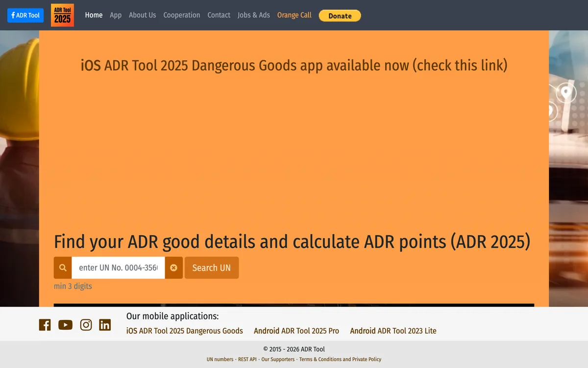Go to the Home menu item
This screenshot has width=588, height=368.
(94, 15)
